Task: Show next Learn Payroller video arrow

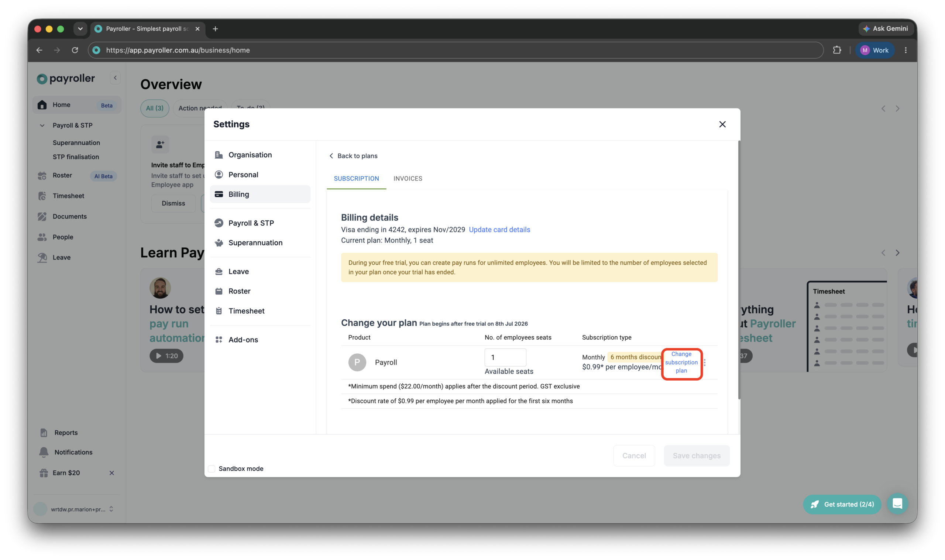Action: [x=897, y=252]
